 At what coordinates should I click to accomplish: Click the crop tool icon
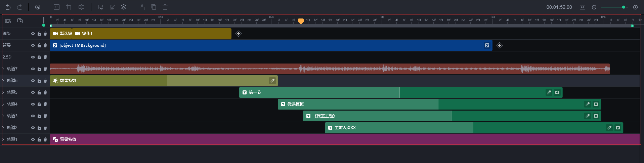[x=69, y=7]
